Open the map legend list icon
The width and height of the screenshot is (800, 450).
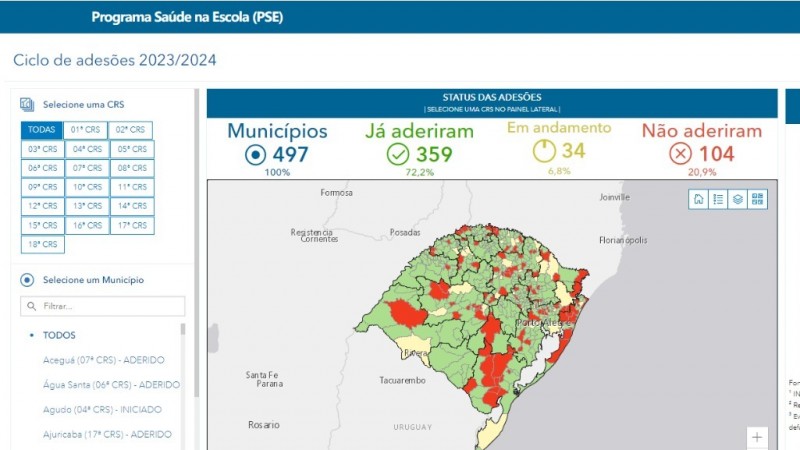(718, 199)
